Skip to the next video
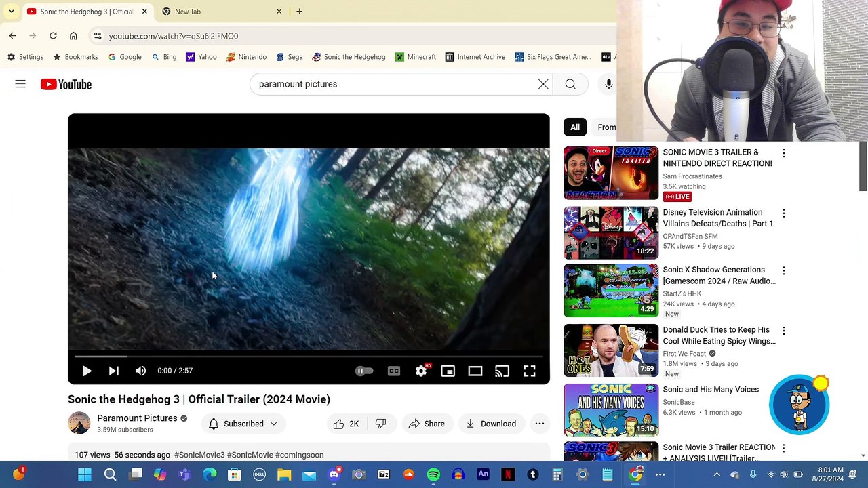Screen dimensions: 868x488 (x=113, y=371)
